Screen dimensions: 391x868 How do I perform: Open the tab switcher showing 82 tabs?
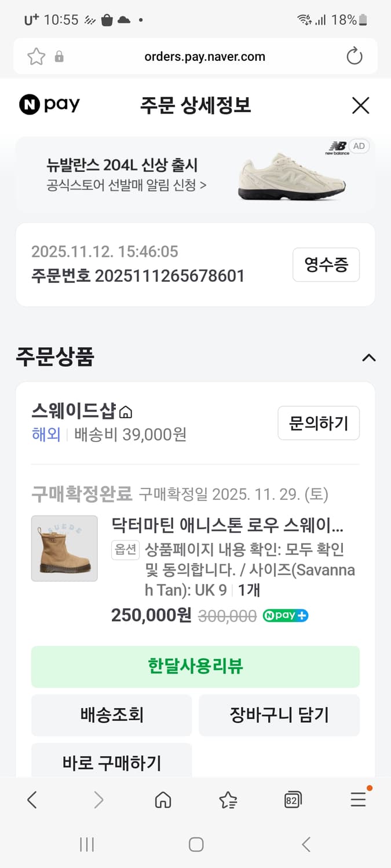coord(293,800)
